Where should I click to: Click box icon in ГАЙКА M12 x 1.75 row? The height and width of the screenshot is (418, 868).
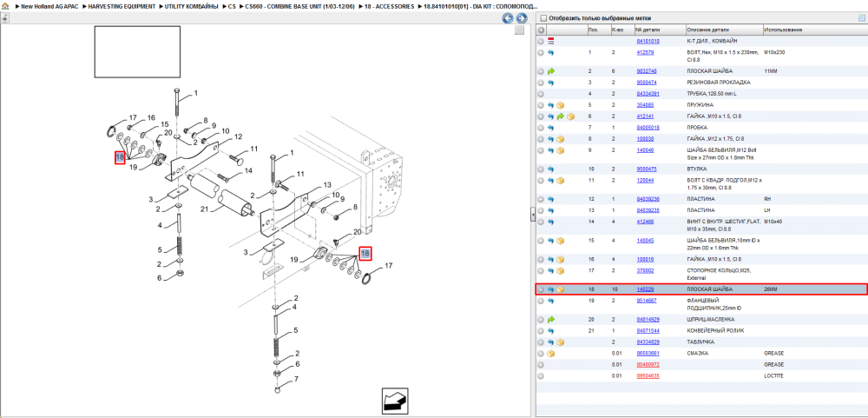(560, 138)
